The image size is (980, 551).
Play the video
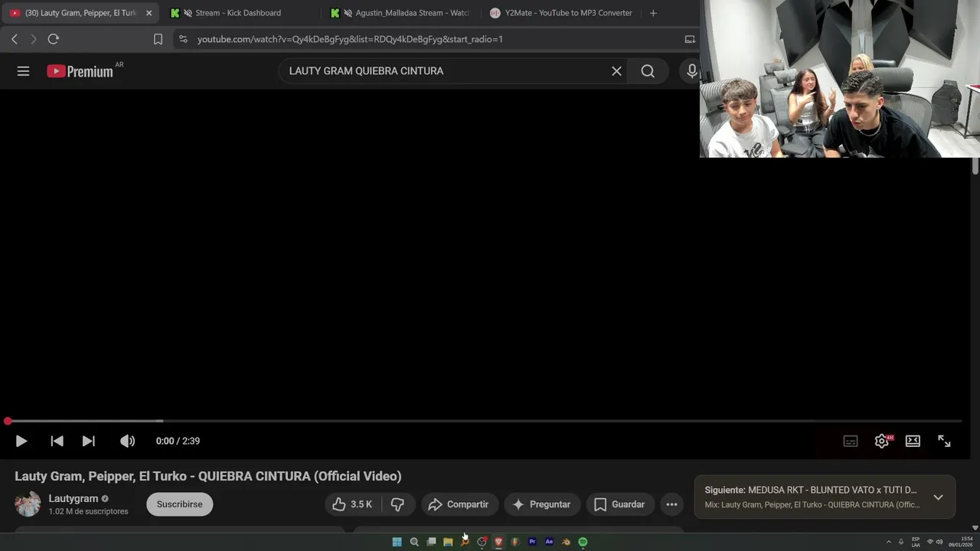(21, 441)
